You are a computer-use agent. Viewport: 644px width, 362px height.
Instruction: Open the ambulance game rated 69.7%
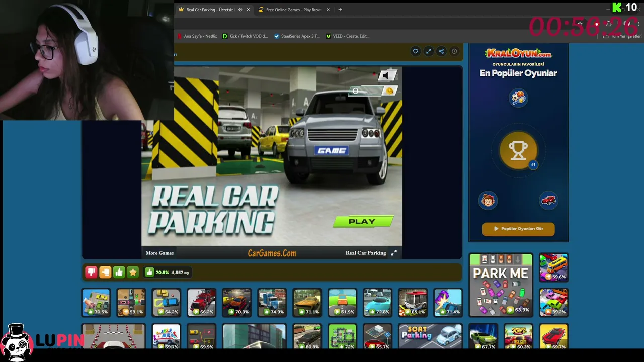166,337
